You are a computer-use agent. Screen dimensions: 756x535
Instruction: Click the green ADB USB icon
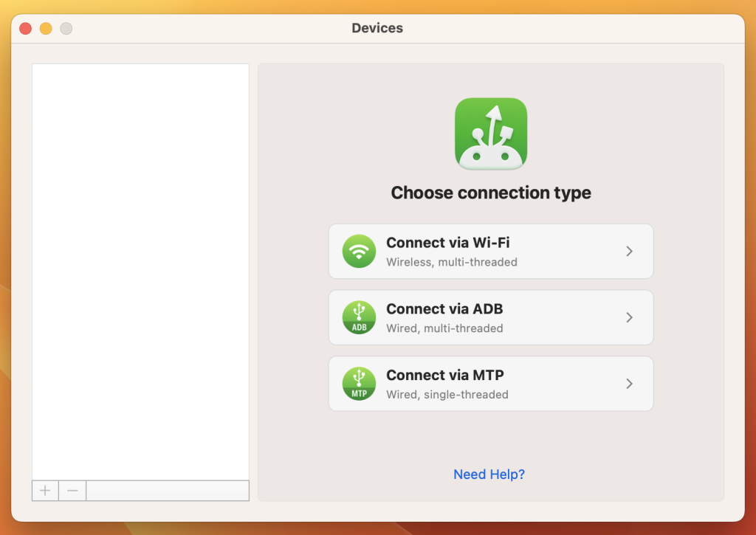tap(359, 317)
